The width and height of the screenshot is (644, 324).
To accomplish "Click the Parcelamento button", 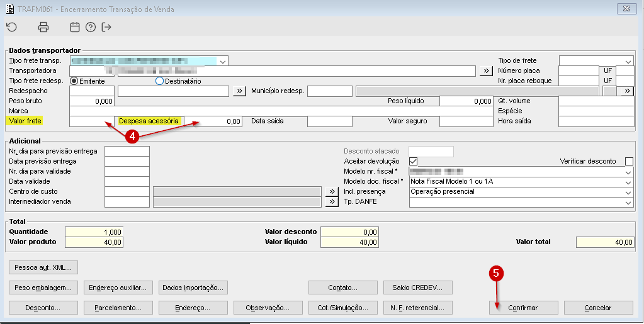I will click(118, 308).
